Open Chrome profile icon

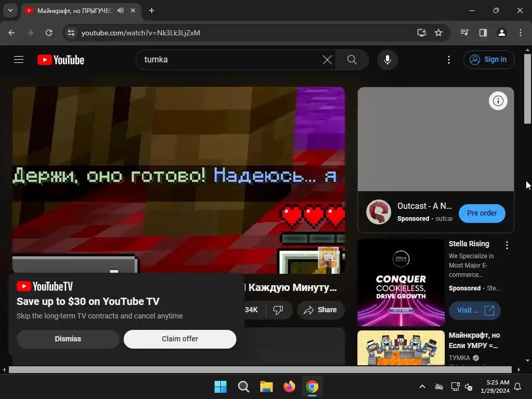(501, 33)
